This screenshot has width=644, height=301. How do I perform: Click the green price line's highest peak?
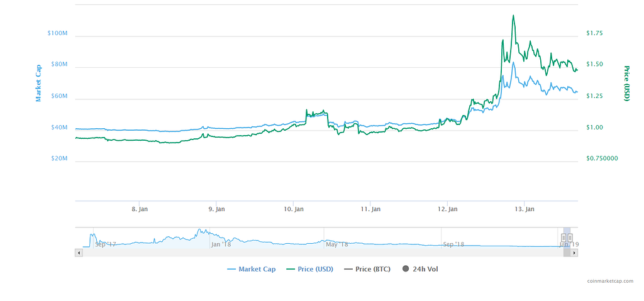pos(513,16)
